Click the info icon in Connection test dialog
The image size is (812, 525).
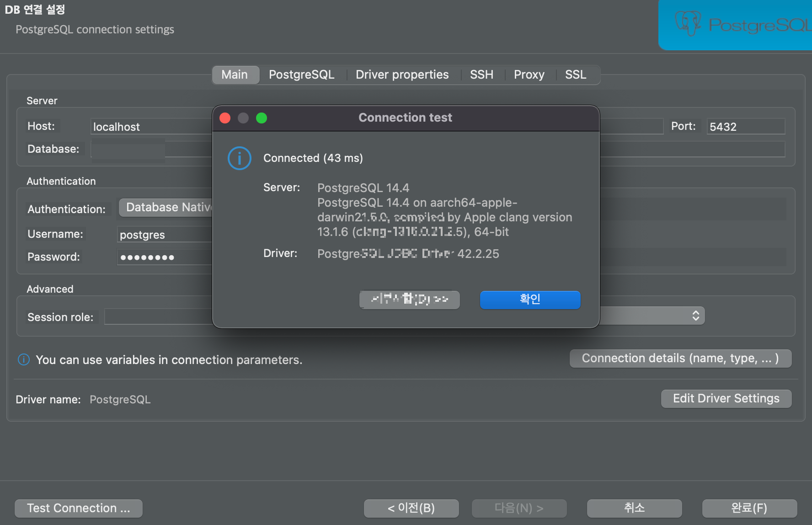[240, 158]
